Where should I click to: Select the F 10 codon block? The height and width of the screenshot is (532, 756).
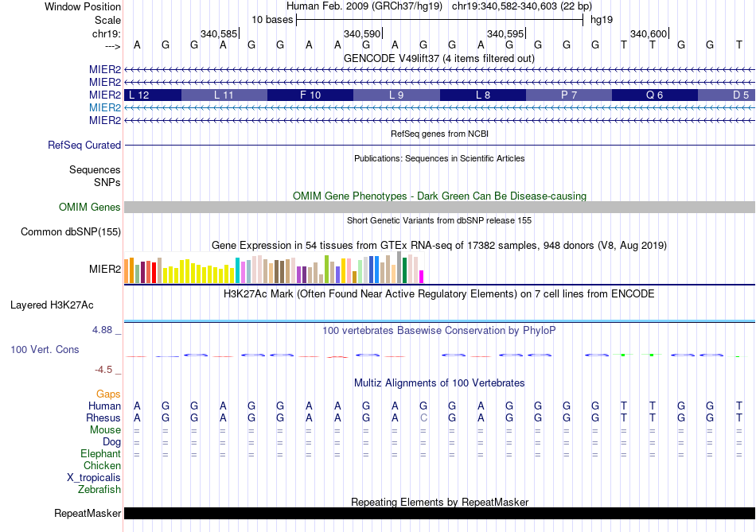(x=310, y=95)
